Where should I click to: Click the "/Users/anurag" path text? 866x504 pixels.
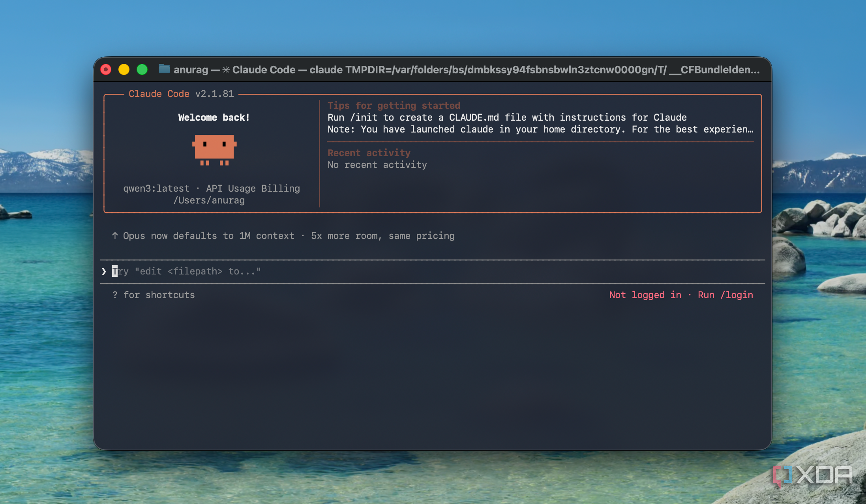click(x=209, y=200)
